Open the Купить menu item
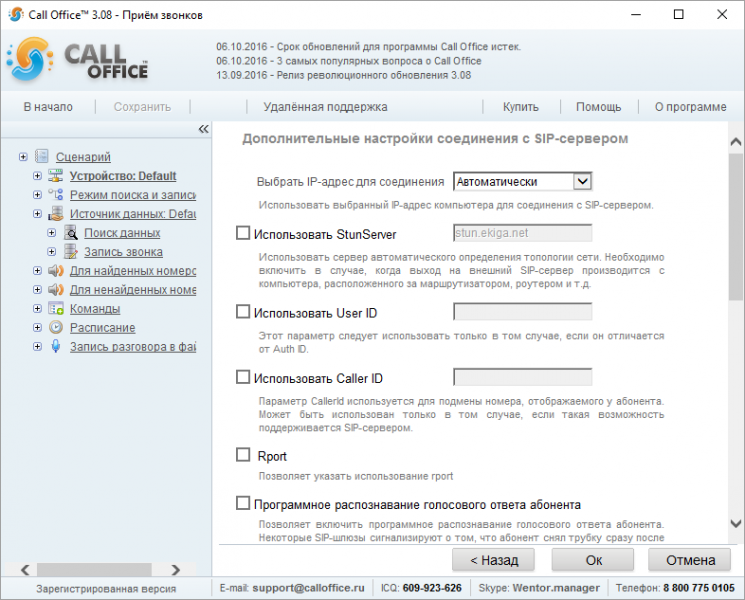Viewport: 745px width, 600px height. point(521,107)
